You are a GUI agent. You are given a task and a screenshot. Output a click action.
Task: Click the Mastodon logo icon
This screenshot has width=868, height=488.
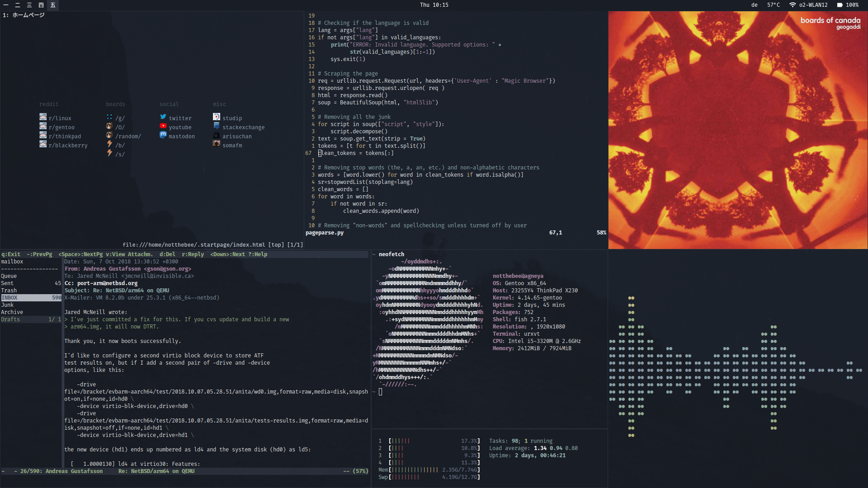[163, 135]
